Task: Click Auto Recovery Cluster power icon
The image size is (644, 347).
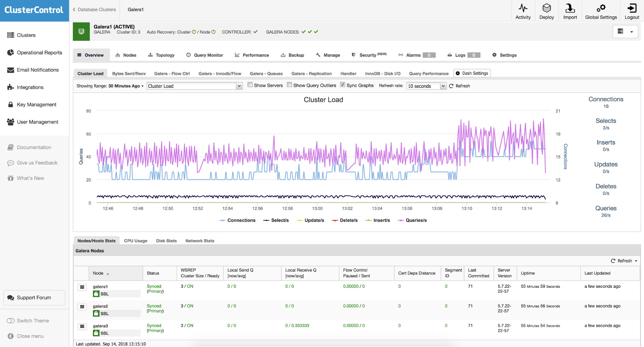Action: (x=194, y=32)
